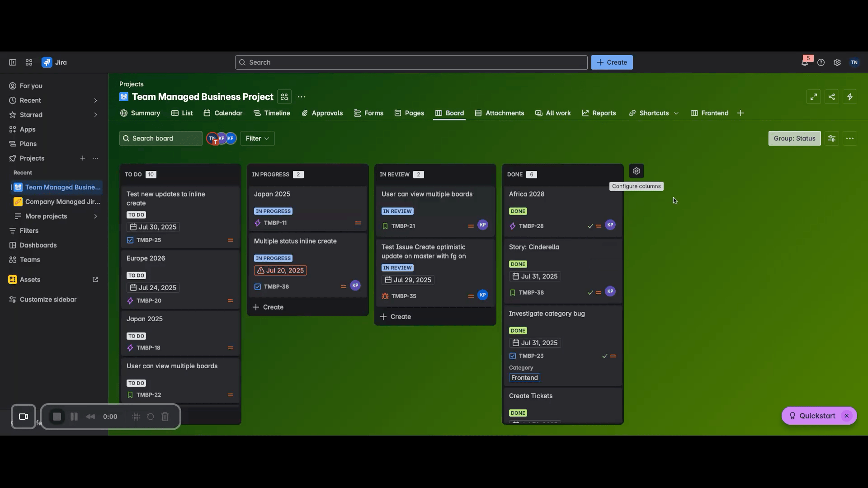Open the help question mark icon
868x488 pixels.
tap(821, 62)
